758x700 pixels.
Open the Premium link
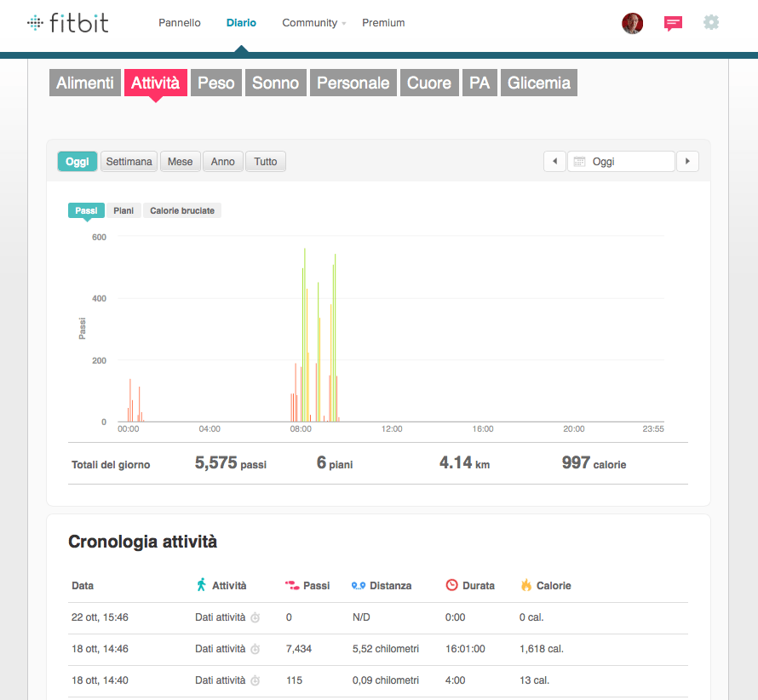pyautogui.click(x=383, y=23)
